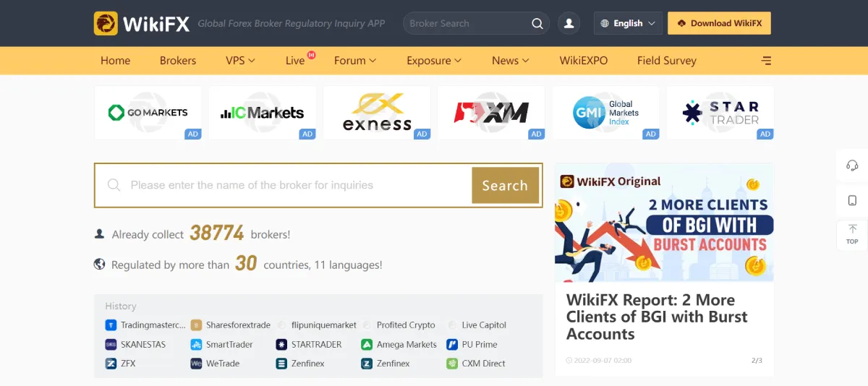
Task: Open the WikiEXPO menu item
Action: pos(583,61)
